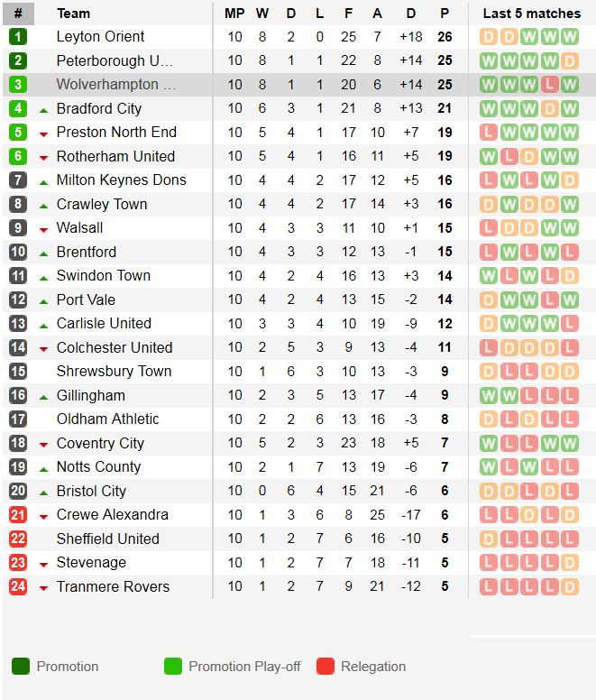This screenshot has height=700, width=596.
Task: Click Coventry City's grey position 18 badge
Action: tap(18, 444)
